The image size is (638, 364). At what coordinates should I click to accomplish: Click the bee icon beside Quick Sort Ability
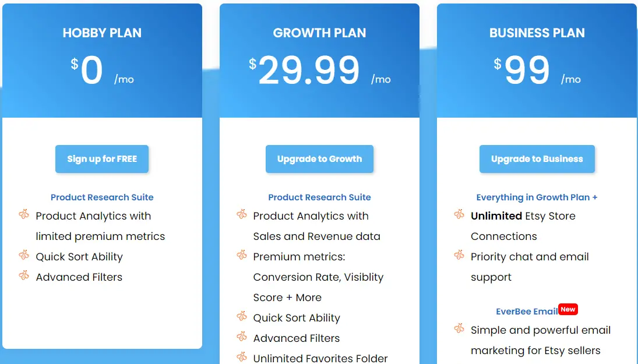point(24,256)
